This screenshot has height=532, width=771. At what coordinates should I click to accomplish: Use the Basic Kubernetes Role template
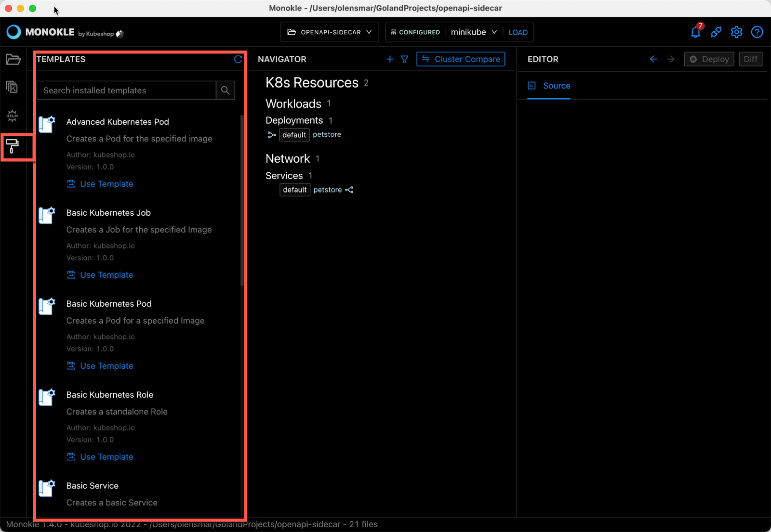(100, 457)
